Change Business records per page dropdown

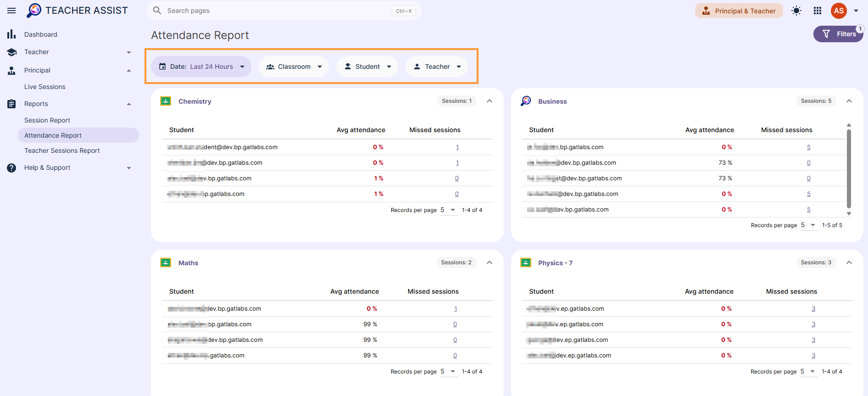(808, 225)
